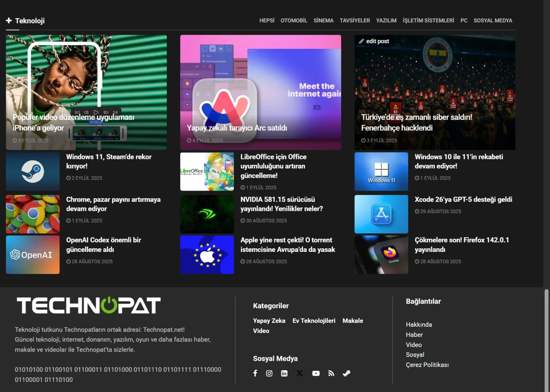
Task: Open Technopat's Facebook page from footer
Action: [x=255, y=373]
